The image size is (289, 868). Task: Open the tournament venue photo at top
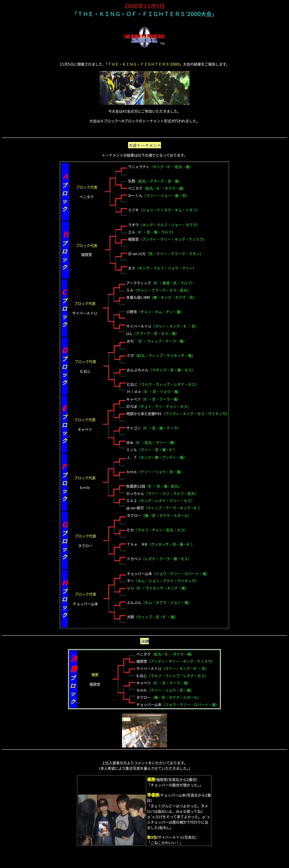coord(144,88)
